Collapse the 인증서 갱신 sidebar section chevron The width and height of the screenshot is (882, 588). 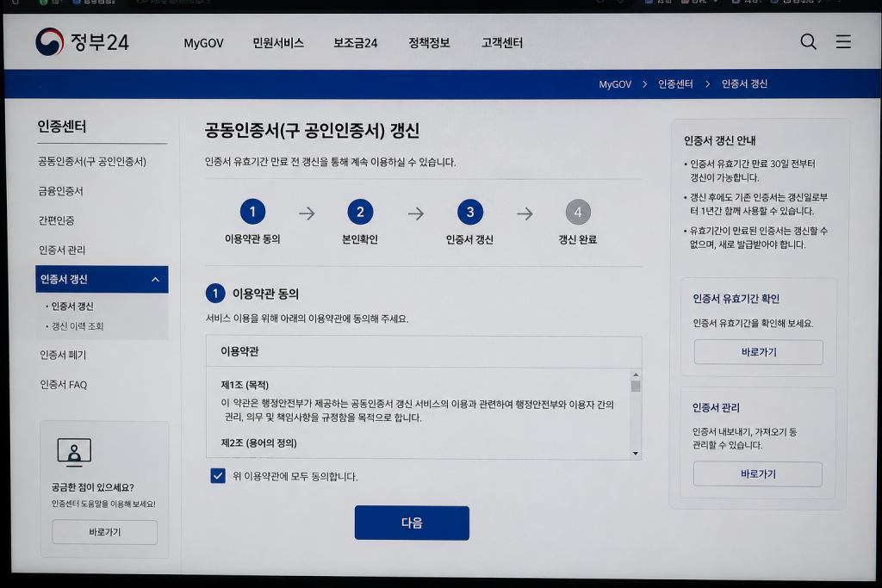pos(155,280)
